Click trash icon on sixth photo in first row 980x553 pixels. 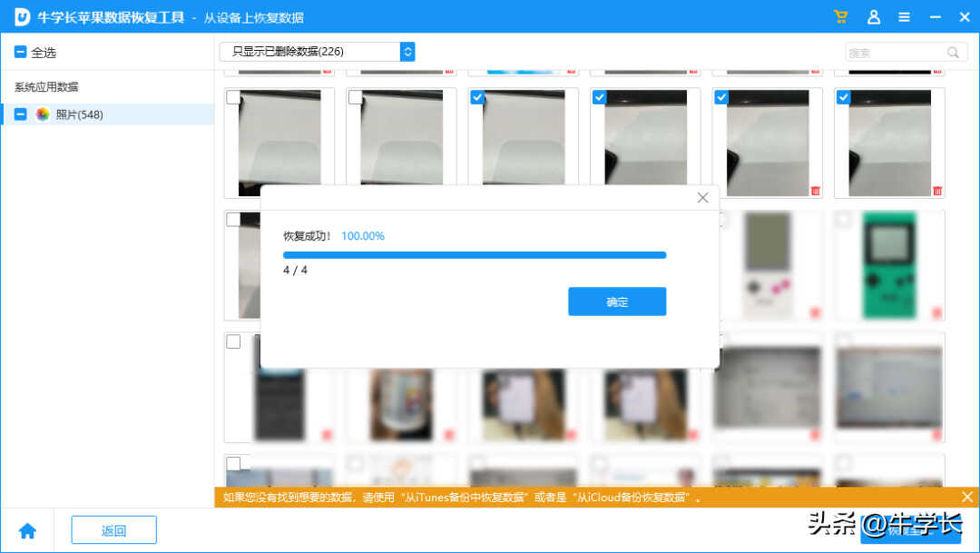click(x=936, y=191)
